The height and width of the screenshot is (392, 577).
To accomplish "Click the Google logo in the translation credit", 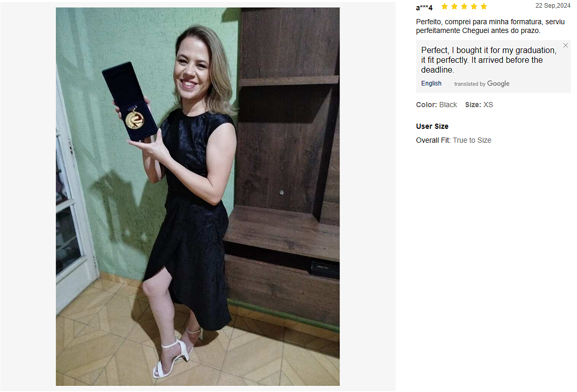I will coord(498,83).
